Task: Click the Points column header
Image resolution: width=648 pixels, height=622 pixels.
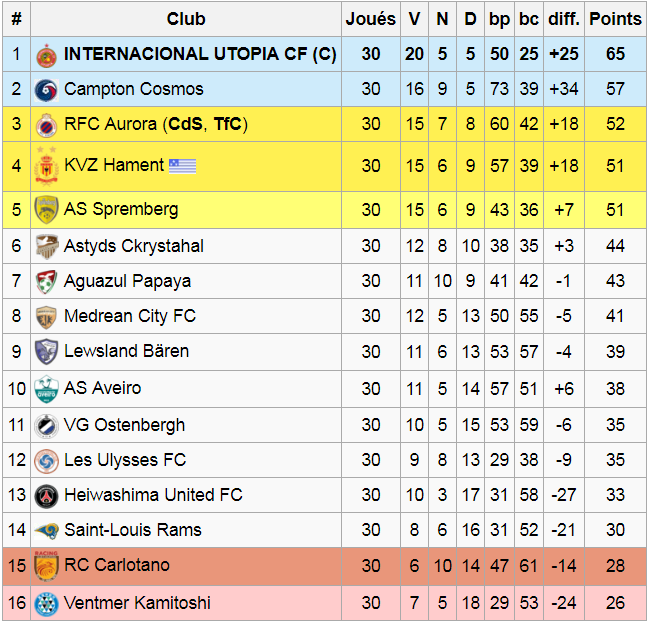Action: (615, 19)
